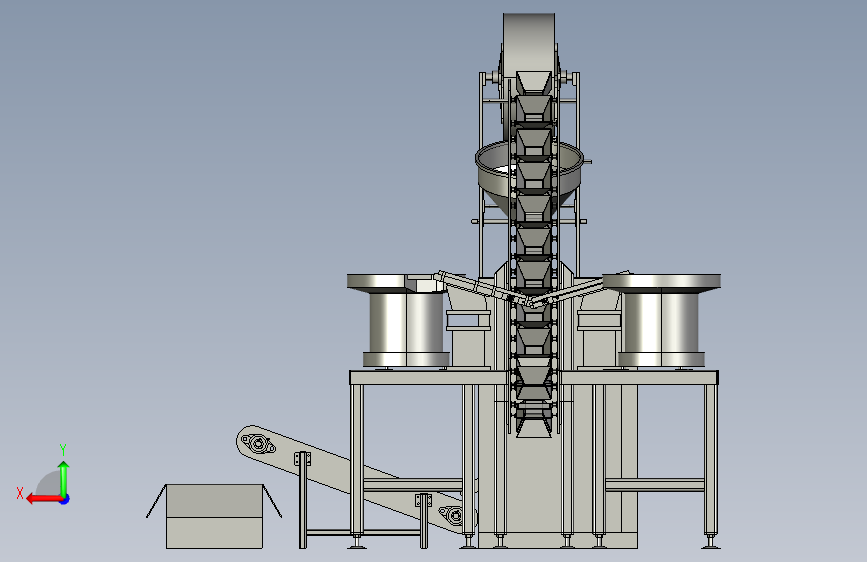Select the upper bearing on inclined conveyor
The height and width of the screenshot is (562, 867).
click(258, 444)
